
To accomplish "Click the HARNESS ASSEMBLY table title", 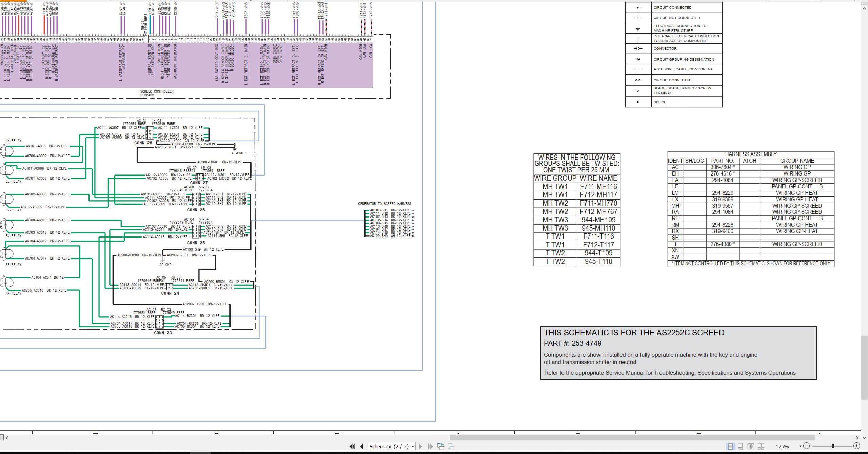I will coord(751,154).
